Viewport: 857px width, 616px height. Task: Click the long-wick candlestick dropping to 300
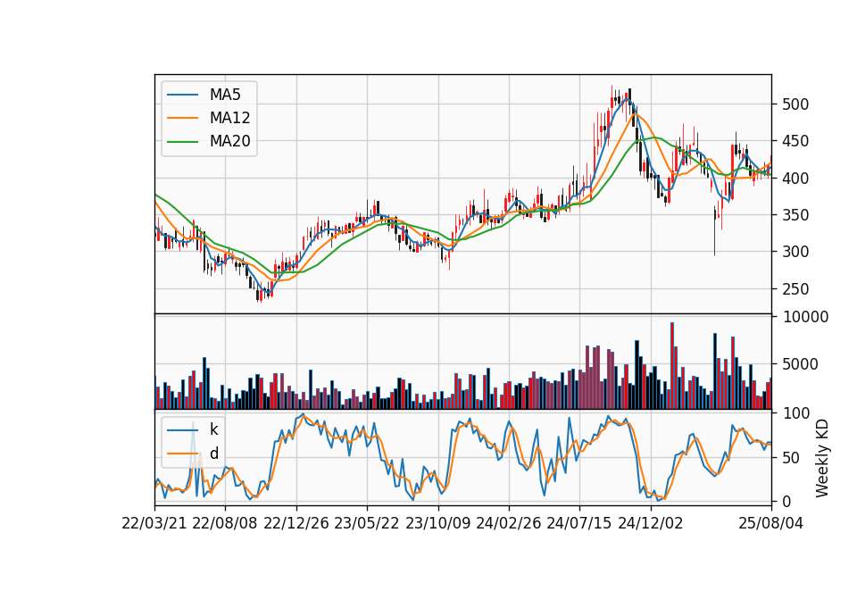pos(714,230)
